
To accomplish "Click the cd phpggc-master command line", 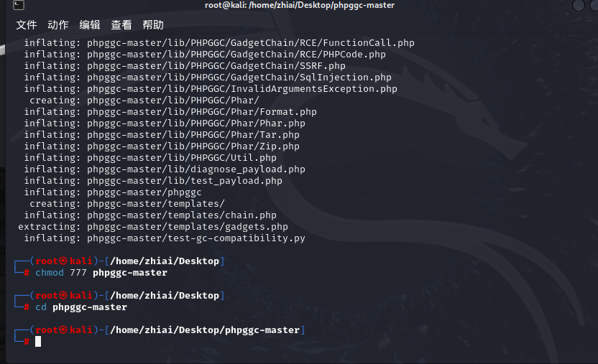I will click(x=80, y=307).
